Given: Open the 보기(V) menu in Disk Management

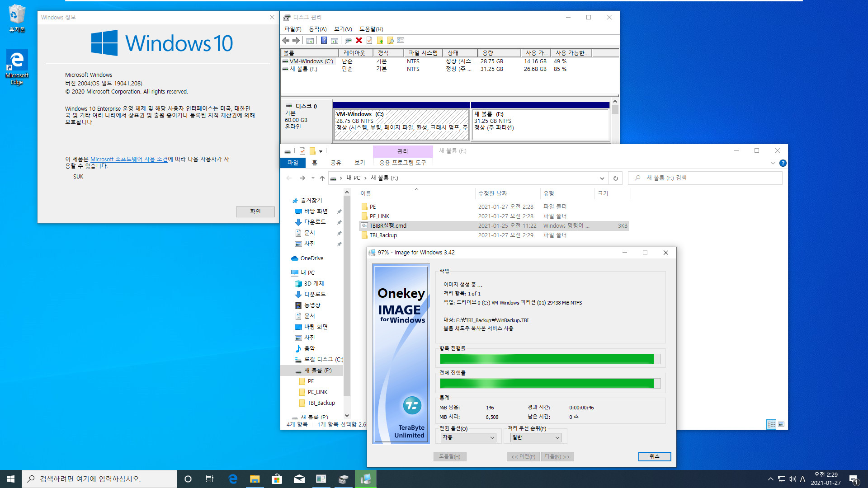Looking at the screenshot, I should tap(343, 29).
